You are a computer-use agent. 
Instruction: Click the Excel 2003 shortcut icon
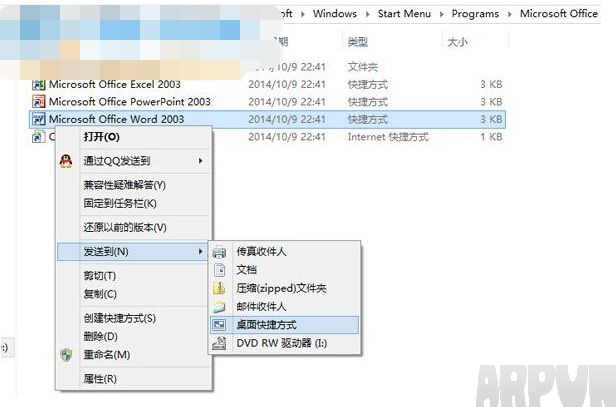(x=38, y=84)
